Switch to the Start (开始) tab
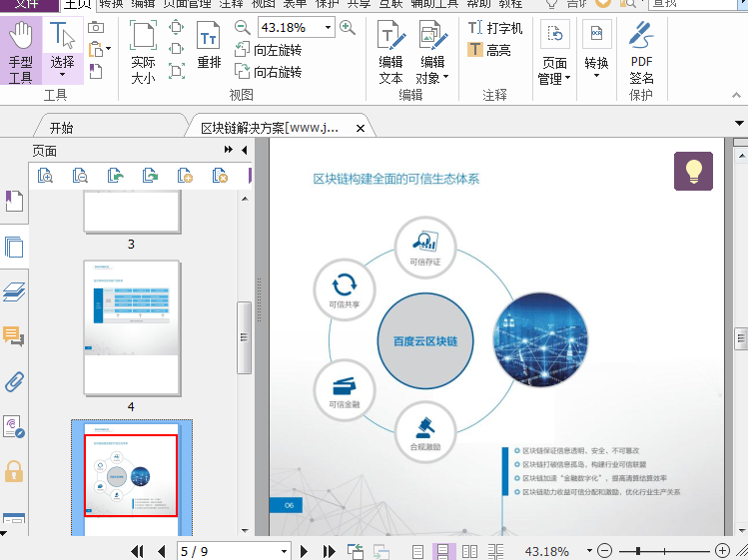The height and width of the screenshot is (560, 748). [62, 128]
